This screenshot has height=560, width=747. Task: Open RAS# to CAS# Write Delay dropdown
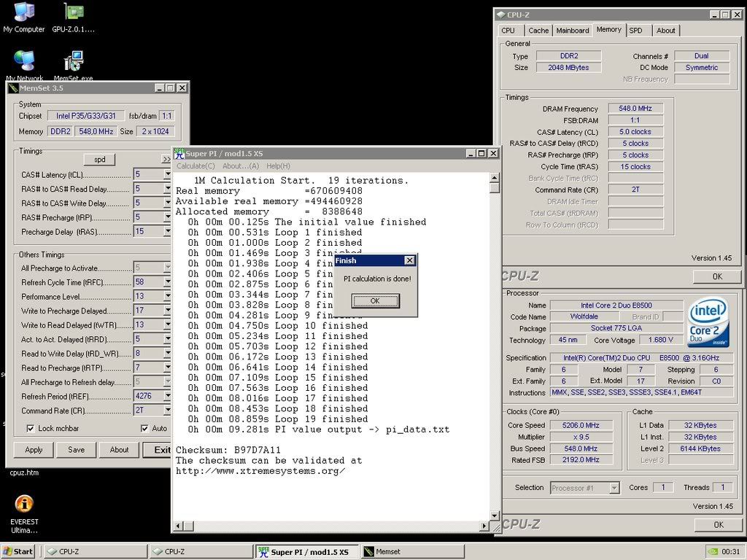coord(167,203)
